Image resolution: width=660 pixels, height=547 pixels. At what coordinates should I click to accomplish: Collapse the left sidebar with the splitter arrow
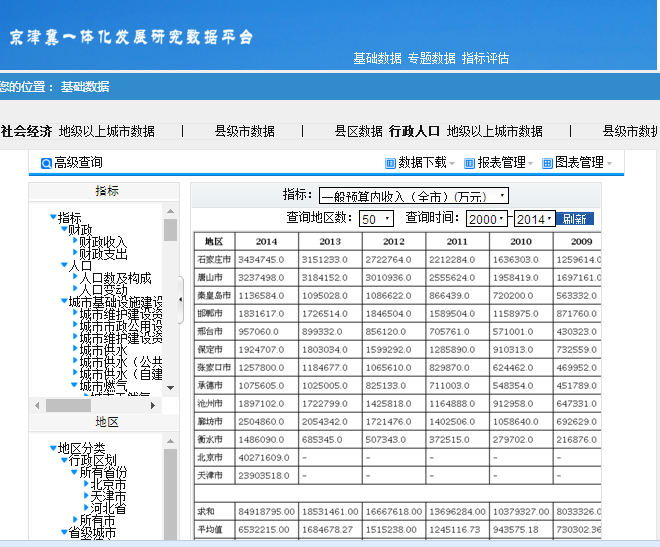pyautogui.click(x=181, y=300)
